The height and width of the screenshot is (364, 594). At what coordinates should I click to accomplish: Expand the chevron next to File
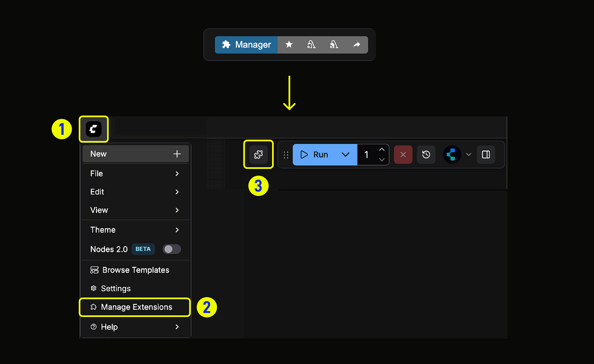(177, 173)
